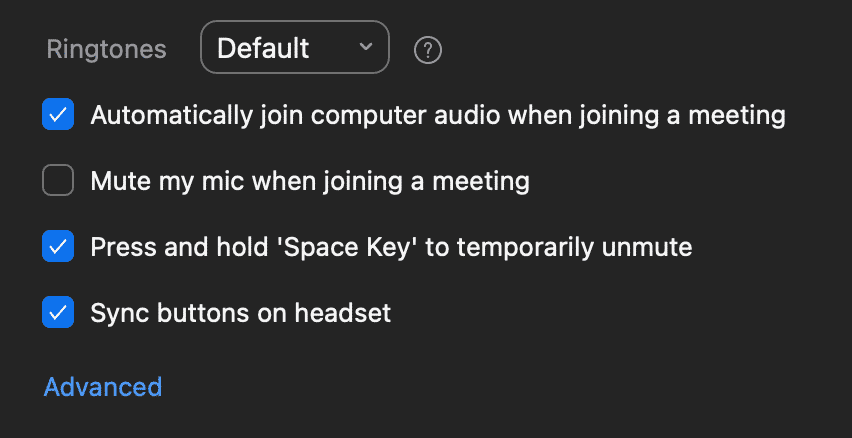This screenshot has height=438, width=852.
Task: Click the words 'temporarily unmute' in Space Key option
Action: (575, 248)
